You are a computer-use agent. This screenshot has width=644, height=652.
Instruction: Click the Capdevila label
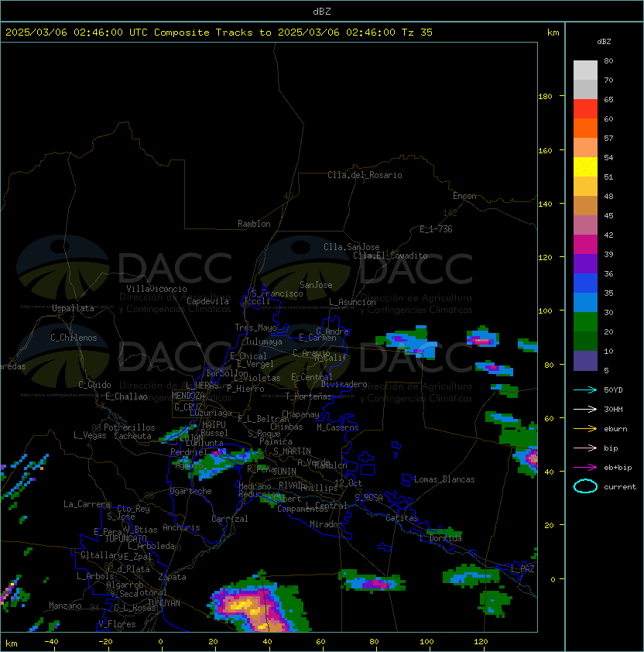tap(208, 301)
